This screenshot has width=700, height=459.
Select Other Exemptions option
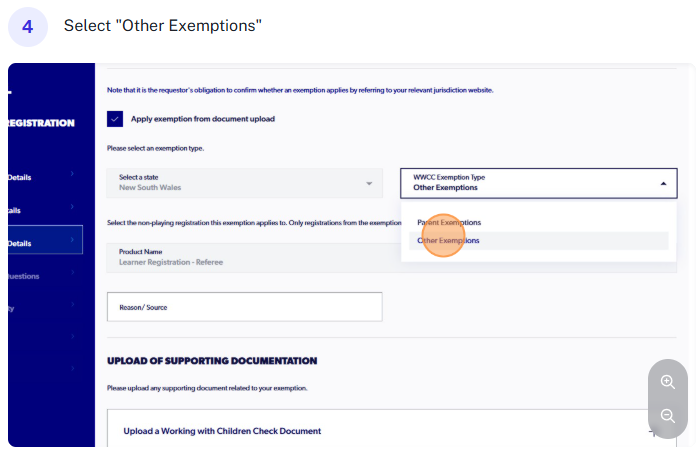(x=448, y=241)
